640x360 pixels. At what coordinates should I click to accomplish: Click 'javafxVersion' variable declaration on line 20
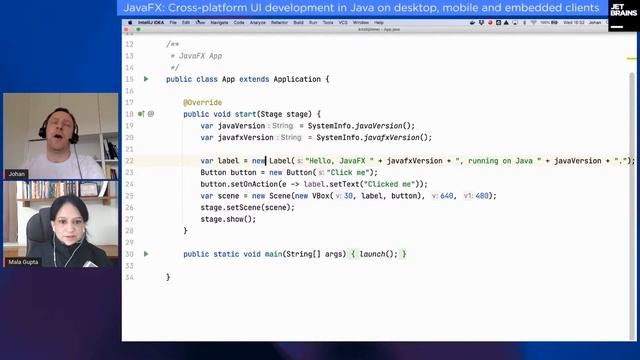pos(245,138)
